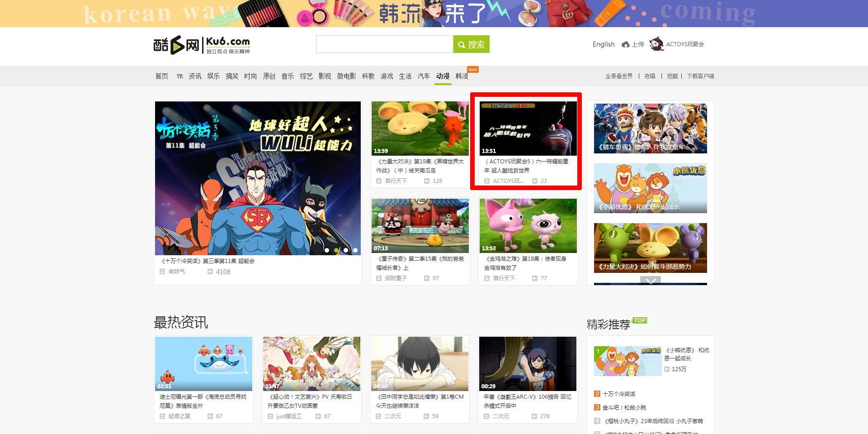The width and height of the screenshot is (868, 434).
Task: Open the 童子传奇 第二季15集 thumbnail
Action: pyautogui.click(x=420, y=226)
